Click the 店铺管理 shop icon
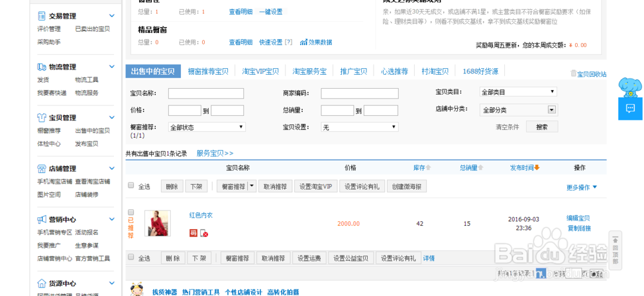The height and width of the screenshot is (296, 644). click(41, 169)
